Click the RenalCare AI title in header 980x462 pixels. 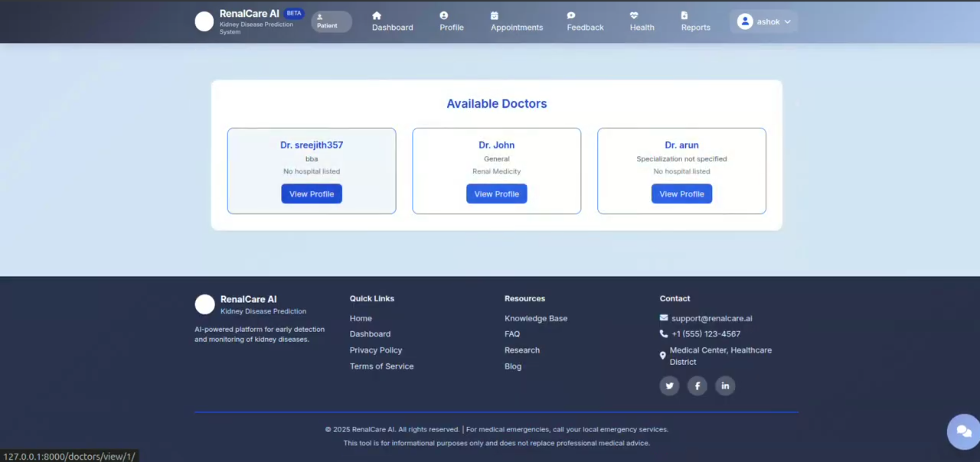[x=249, y=13]
